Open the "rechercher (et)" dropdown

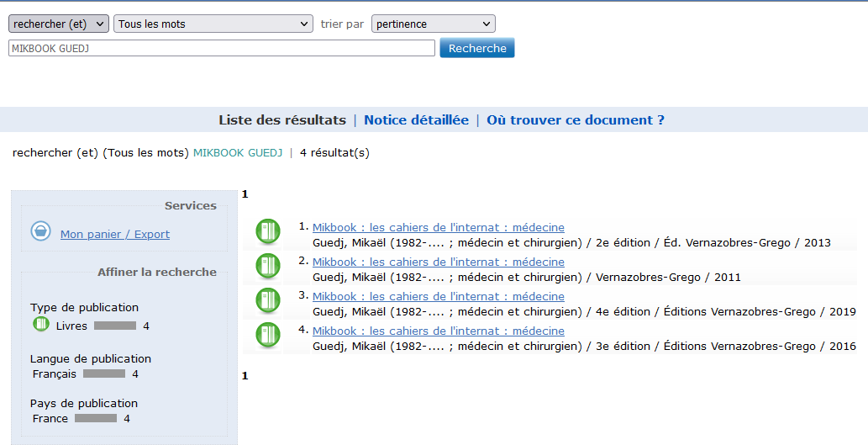58,24
